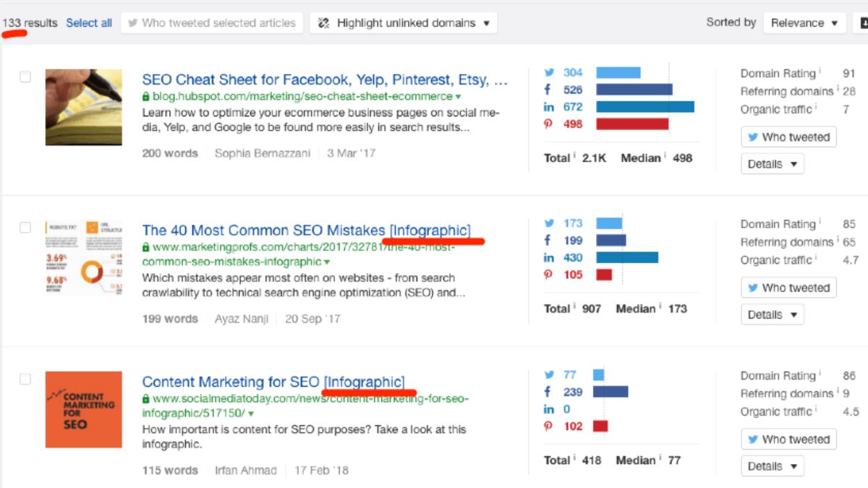Click the Twitter share count 304
868x488 pixels.
click(573, 72)
